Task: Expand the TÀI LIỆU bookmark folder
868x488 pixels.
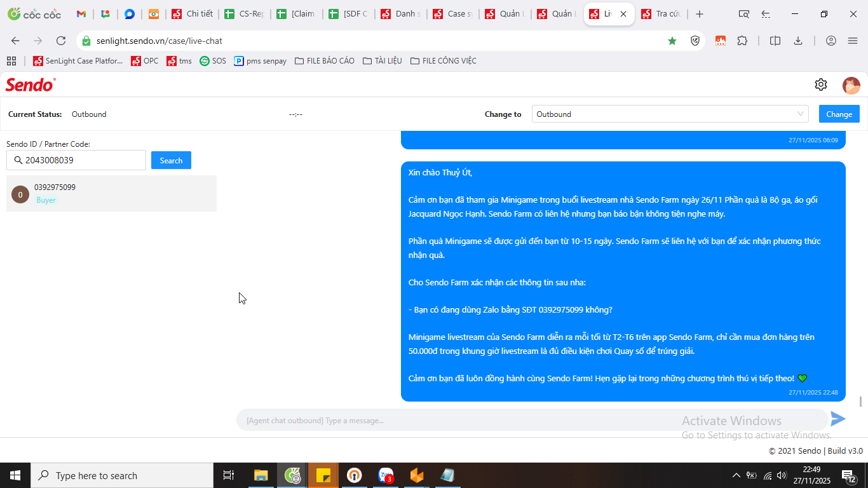Action: pyautogui.click(x=382, y=61)
